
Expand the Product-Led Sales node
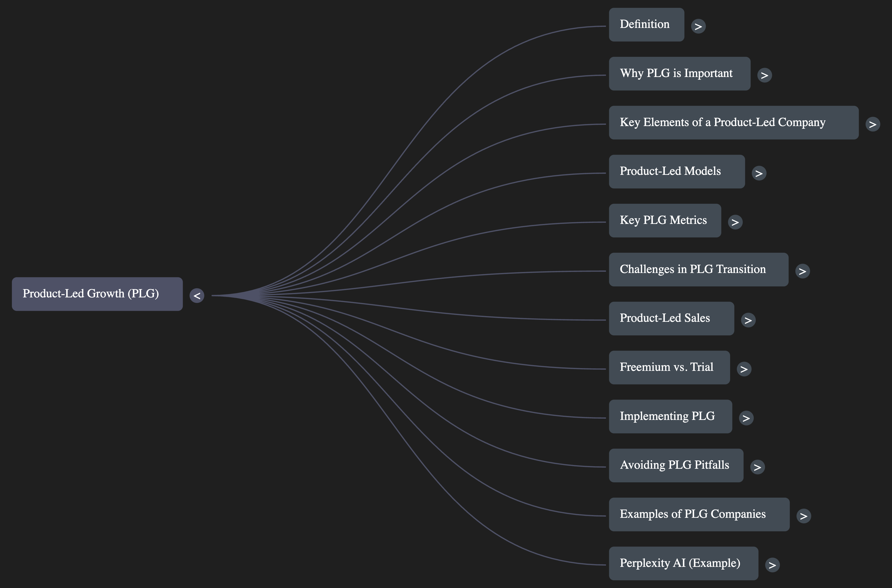pyautogui.click(x=748, y=320)
